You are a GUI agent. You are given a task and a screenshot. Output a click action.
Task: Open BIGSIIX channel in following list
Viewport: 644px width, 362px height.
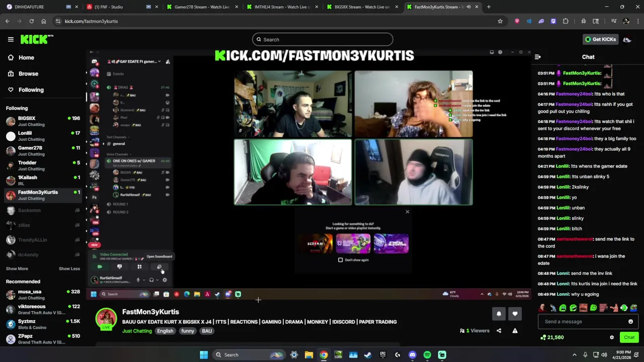[x=43, y=121]
